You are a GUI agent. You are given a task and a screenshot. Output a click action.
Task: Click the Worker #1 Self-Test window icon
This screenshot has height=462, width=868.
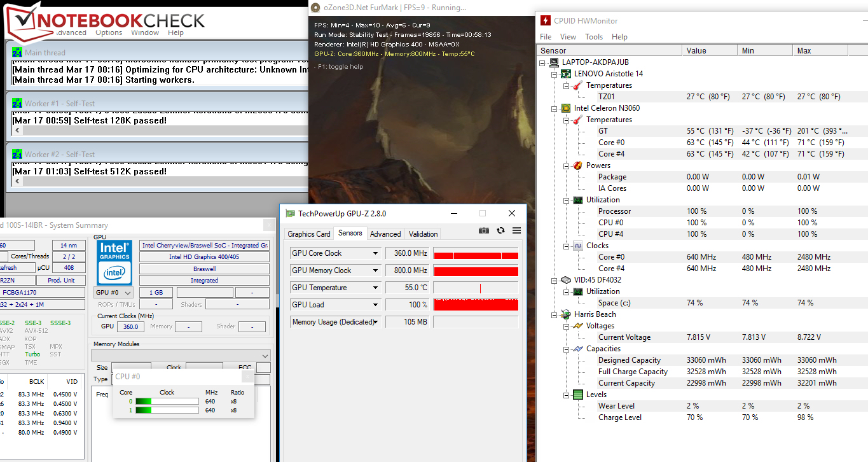17,103
